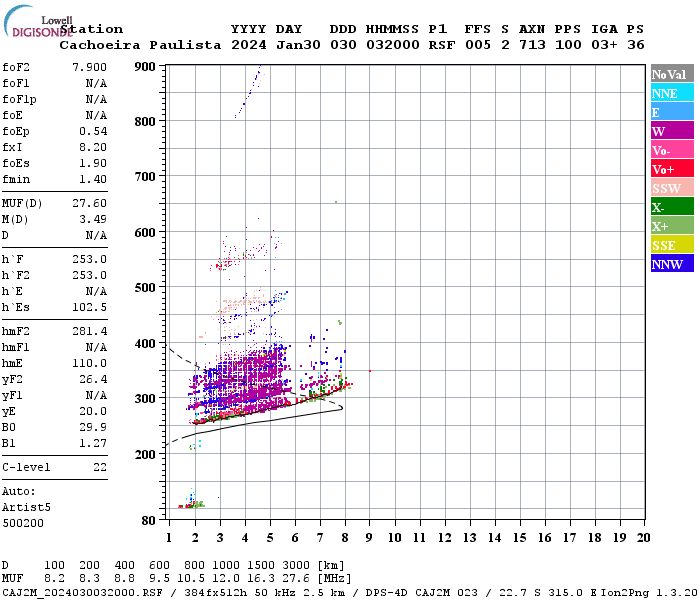Select the SSW legend swatch
This screenshot has height=600, width=700.
pyautogui.click(x=672, y=188)
